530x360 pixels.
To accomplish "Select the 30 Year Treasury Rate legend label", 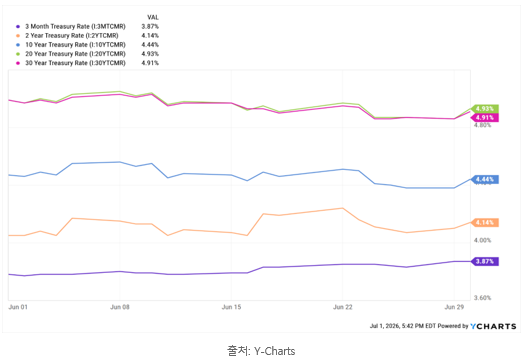I will [75, 63].
